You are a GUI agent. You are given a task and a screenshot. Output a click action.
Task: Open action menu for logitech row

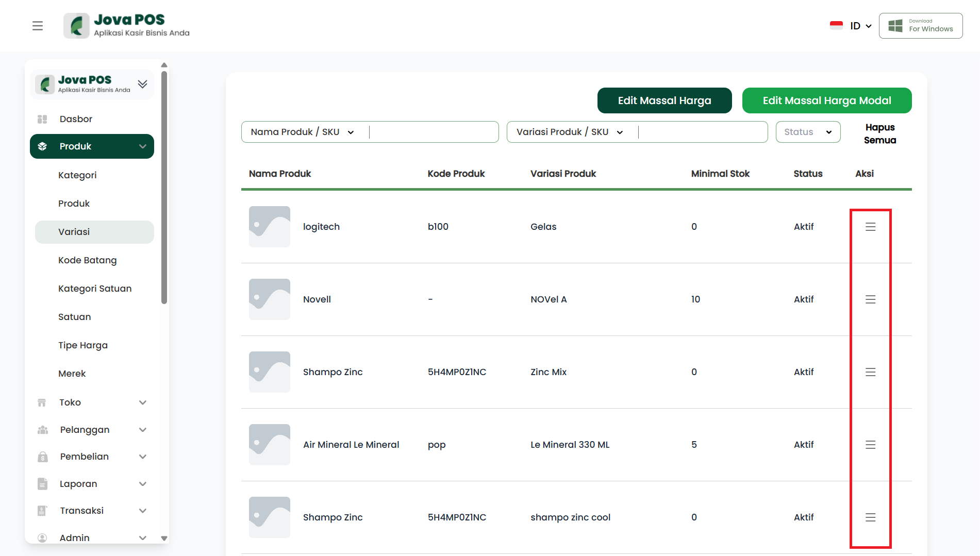click(x=870, y=227)
